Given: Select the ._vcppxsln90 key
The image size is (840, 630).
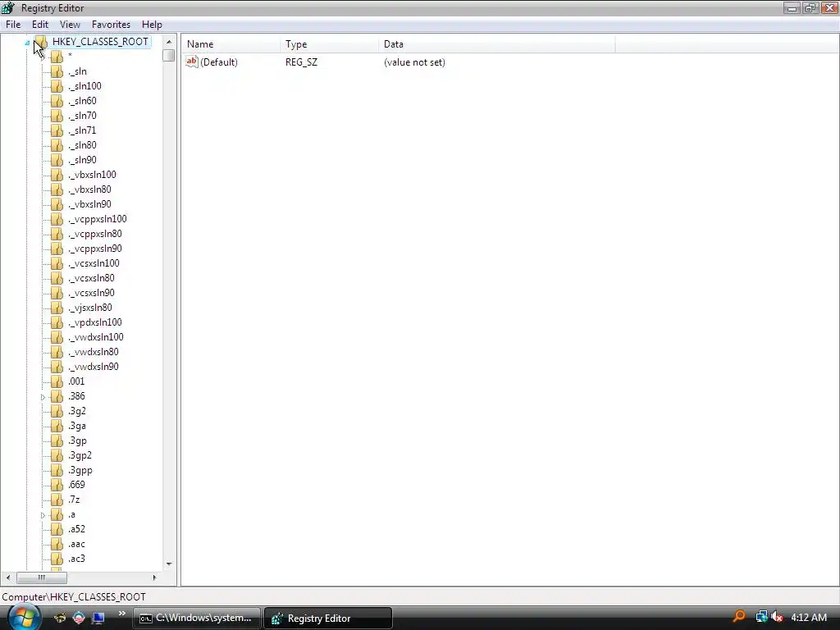Looking at the screenshot, I should pyautogui.click(x=95, y=249).
